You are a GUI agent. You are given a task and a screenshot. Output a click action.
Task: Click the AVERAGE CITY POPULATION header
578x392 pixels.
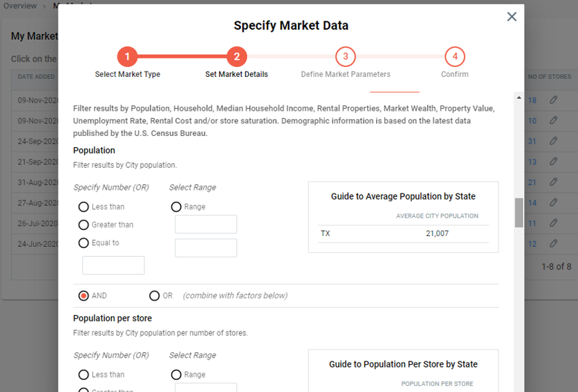[x=437, y=216]
